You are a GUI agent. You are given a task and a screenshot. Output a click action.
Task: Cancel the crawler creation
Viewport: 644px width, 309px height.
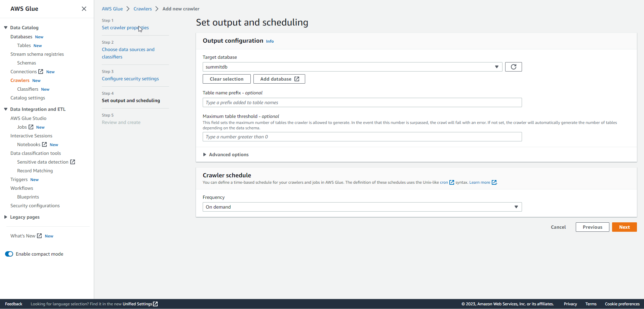558,227
